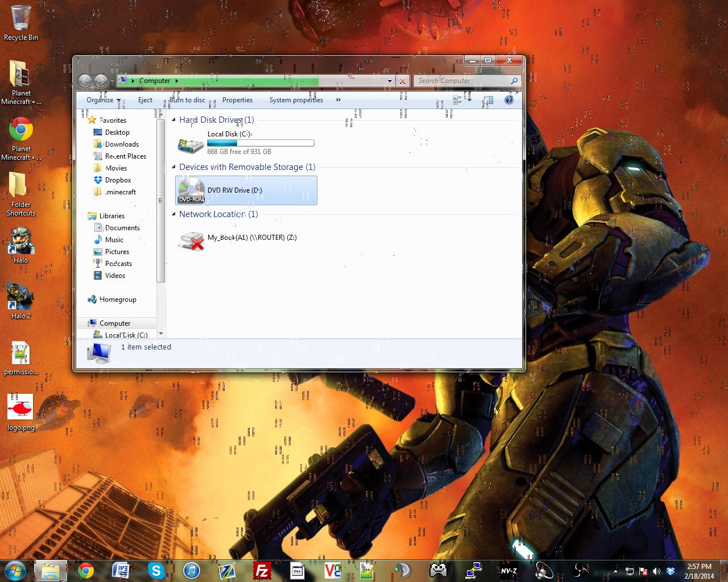Click the stop loading X in address bar
This screenshot has height=582, width=728.
click(403, 81)
